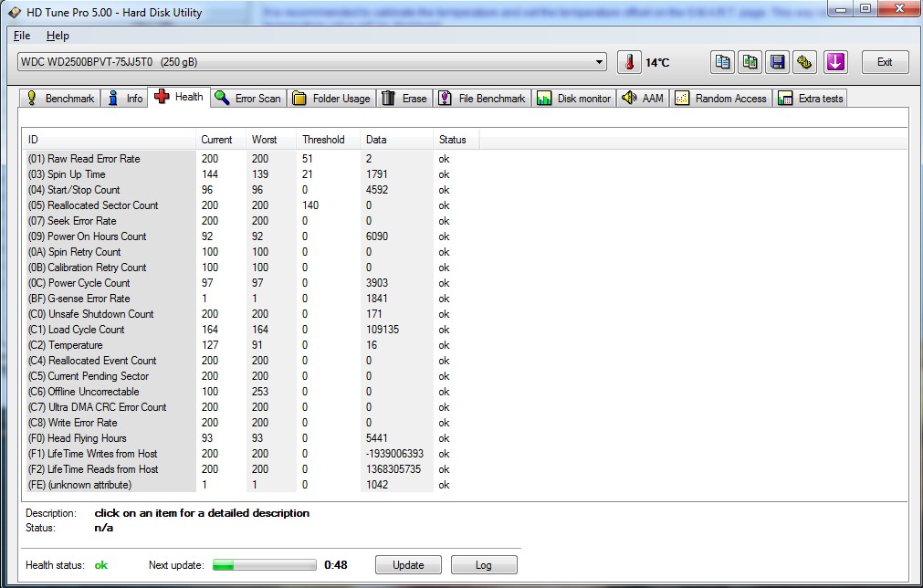The width and height of the screenshot is (923, 588).
Task: Switch to Random Access tab
Action: [721, 99]
